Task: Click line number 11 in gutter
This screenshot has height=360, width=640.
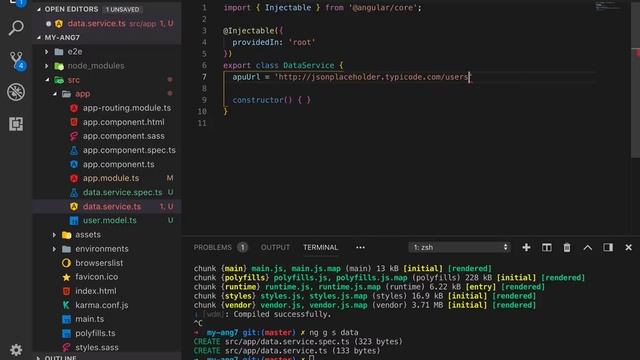Action: click(202, 123)
